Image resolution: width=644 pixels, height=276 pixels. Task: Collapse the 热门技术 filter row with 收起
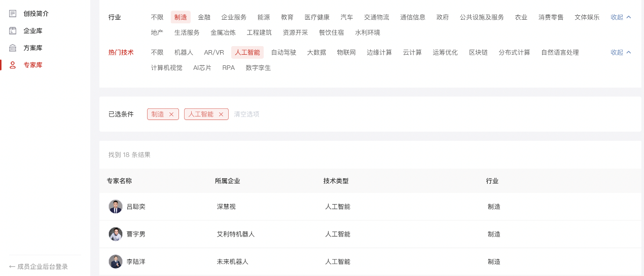(621, 53)
